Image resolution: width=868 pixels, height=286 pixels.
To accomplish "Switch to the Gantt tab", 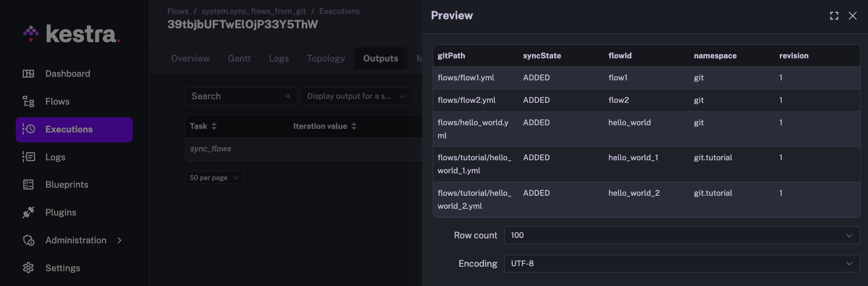I will coord(239,58).
